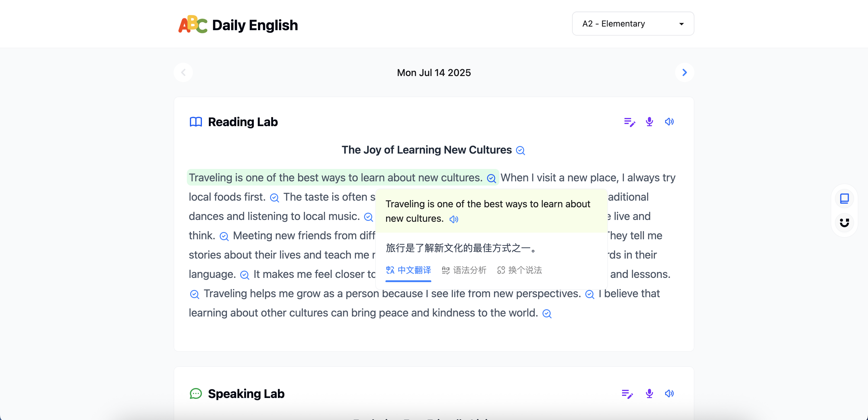Open the side notebook icon
The height and width of the screenshot is (420, 868).
[844, 198]
